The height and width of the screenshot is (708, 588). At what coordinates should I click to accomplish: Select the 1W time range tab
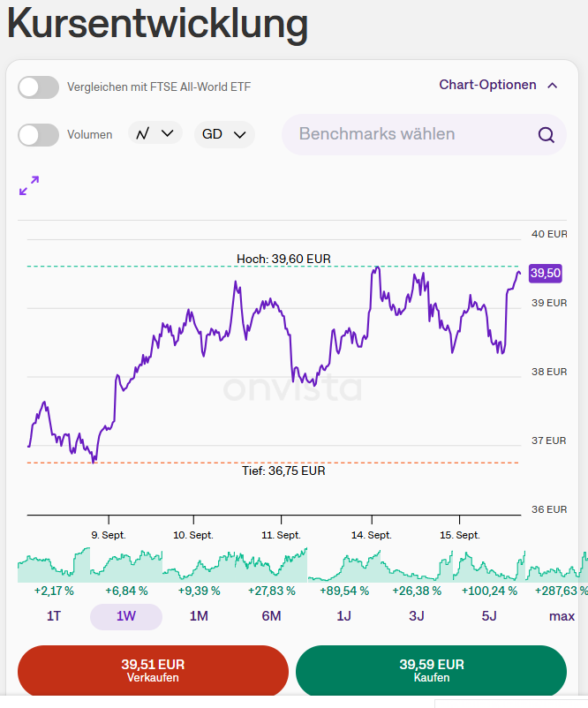126,616
